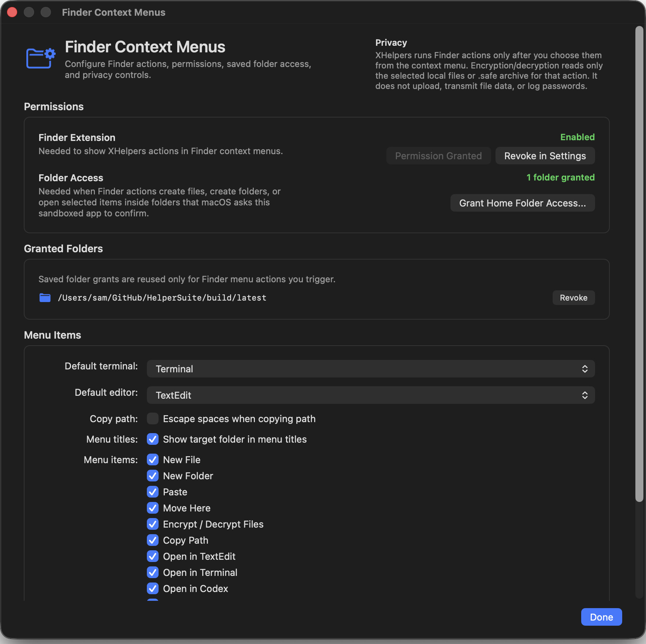Click the Permission Granted button
The width and height of the screenshot is (646, 644).
tap(438, 156)
